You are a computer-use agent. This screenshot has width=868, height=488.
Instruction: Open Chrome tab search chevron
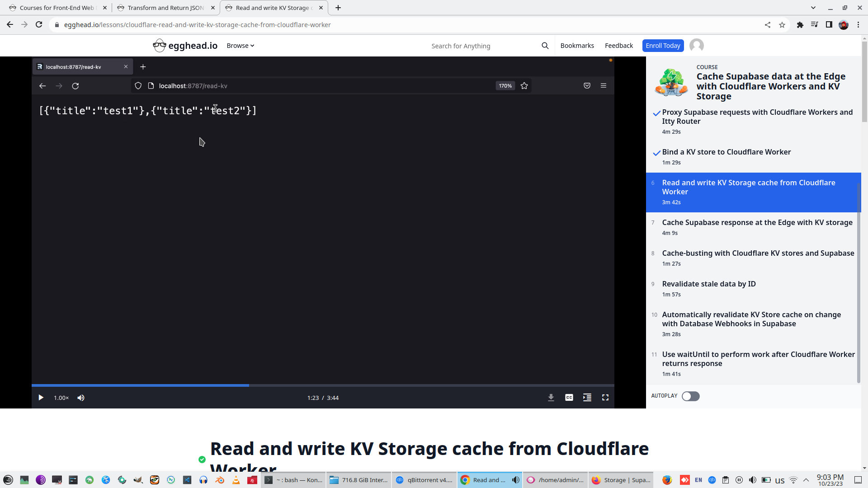[813, 8]
